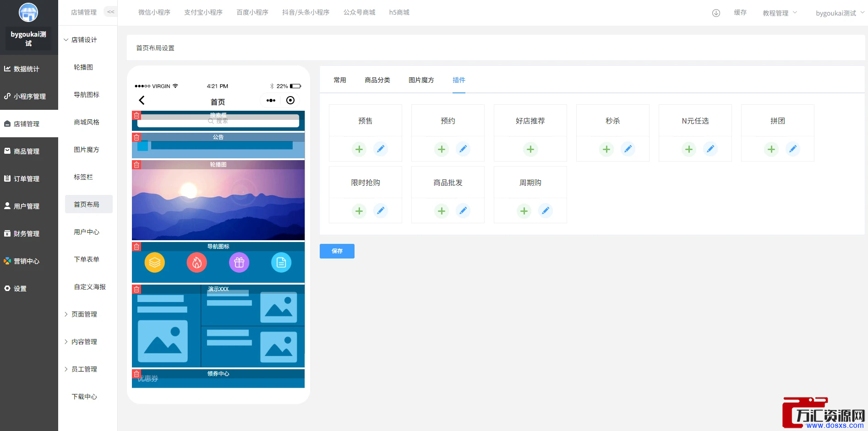This screenshot has width=868, height=431.
Task: Open the bygoukai测试 account dropdown
Action: coord(839,13)
